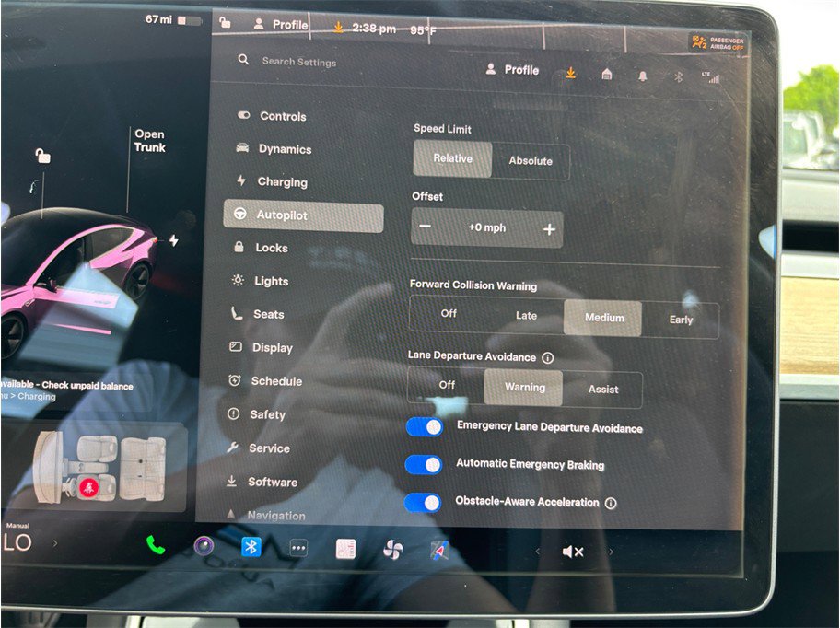This screenshot has height=628, width=840.
Task: Open the all-apps three dots launcher
Action: coord(297,548)
